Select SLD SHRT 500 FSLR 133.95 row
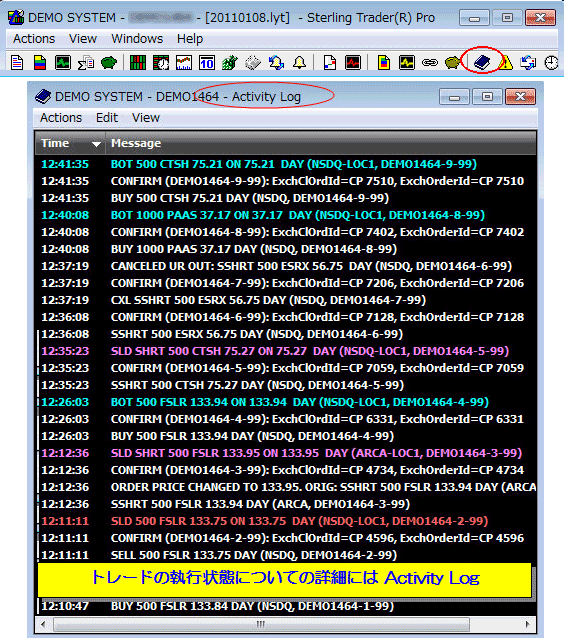The image size is (564, 638). click(286, 453)
